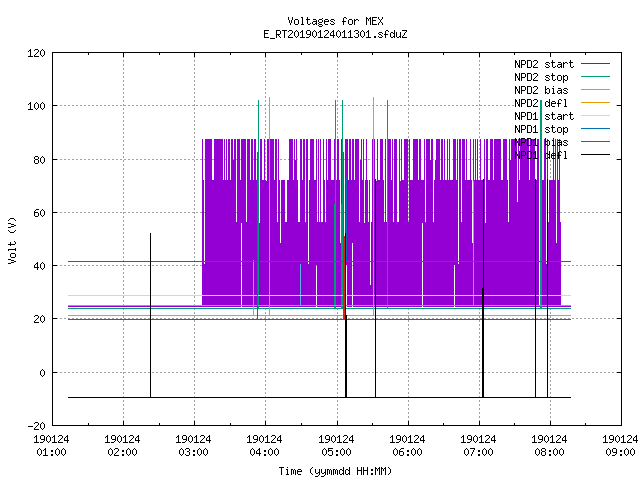Click the x-axis tick 190124 05:00
640x480 pixels.
[x=336, y=446]
